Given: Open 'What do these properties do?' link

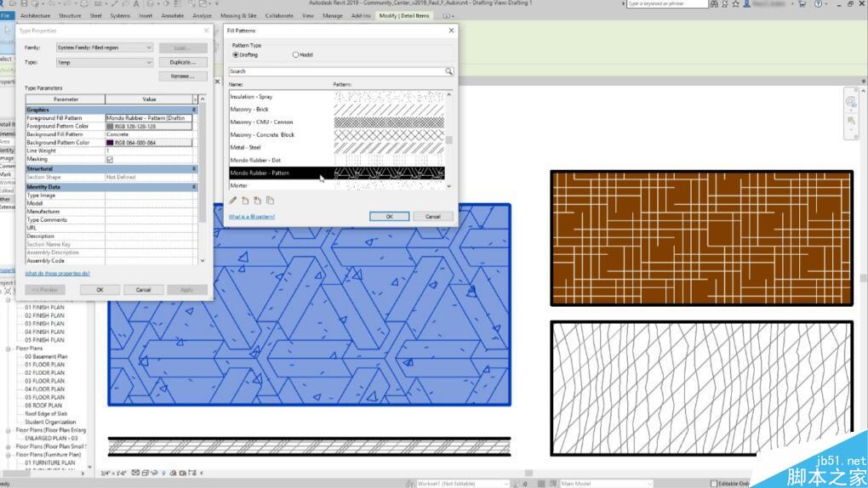Looking at the screenshot, I should 57,273.
